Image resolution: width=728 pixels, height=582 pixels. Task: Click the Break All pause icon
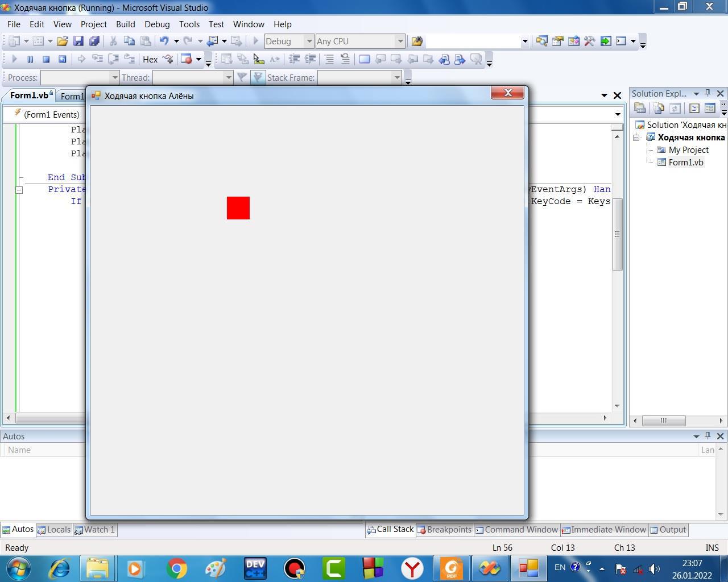30,59
